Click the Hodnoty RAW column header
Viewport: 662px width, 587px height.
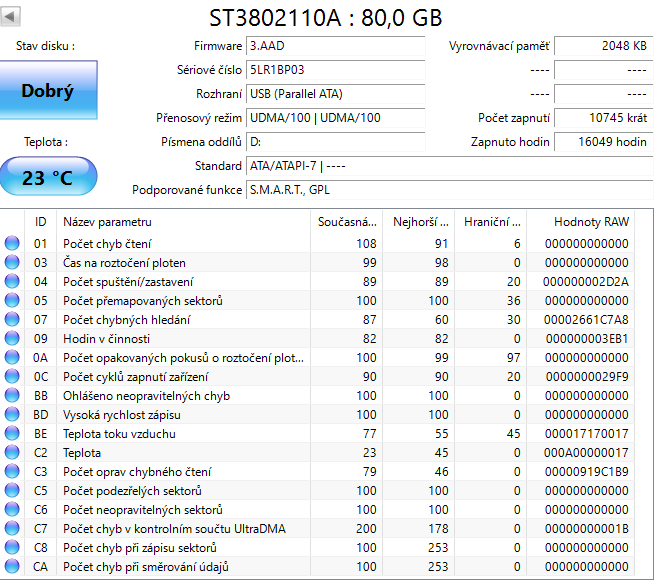pos(581,222)
